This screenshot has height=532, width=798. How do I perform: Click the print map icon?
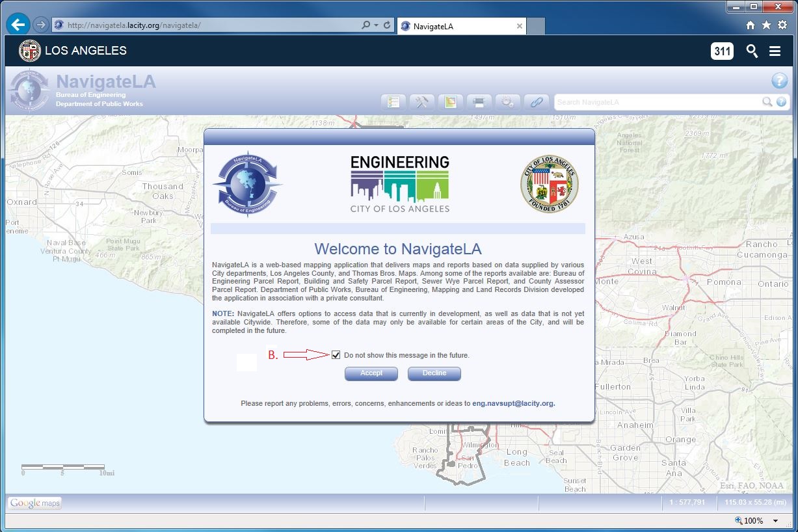point(479,102)
